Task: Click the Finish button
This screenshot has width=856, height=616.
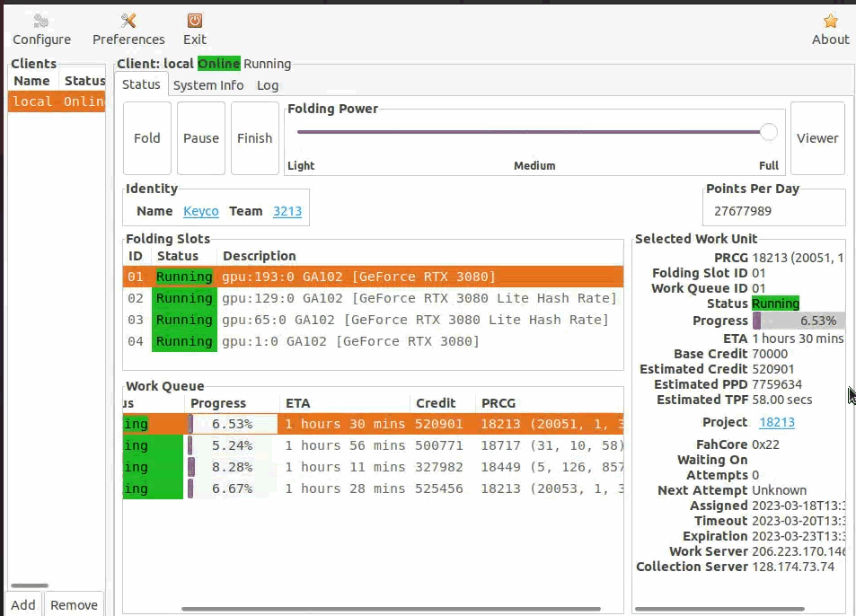Action: click(254, 138)
